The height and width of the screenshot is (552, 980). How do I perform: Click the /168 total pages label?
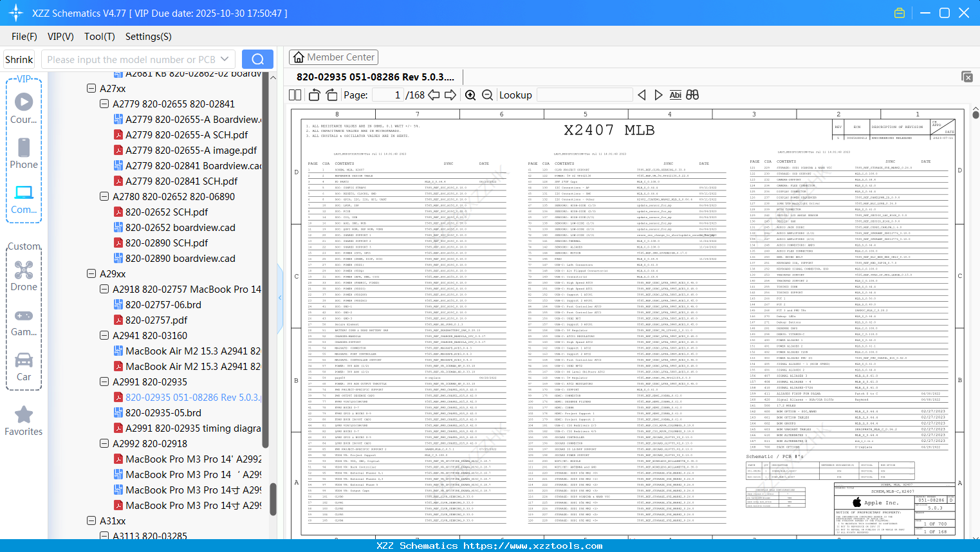coord(415,95)
